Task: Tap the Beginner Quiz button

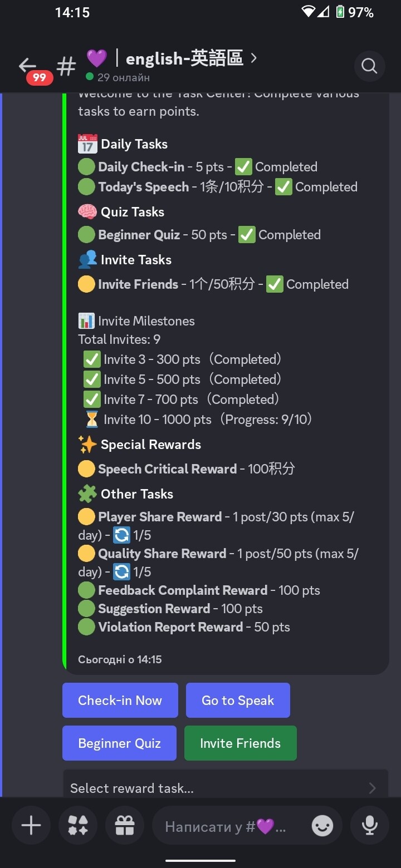Action: pyautogui.click(x=119, y=743)
